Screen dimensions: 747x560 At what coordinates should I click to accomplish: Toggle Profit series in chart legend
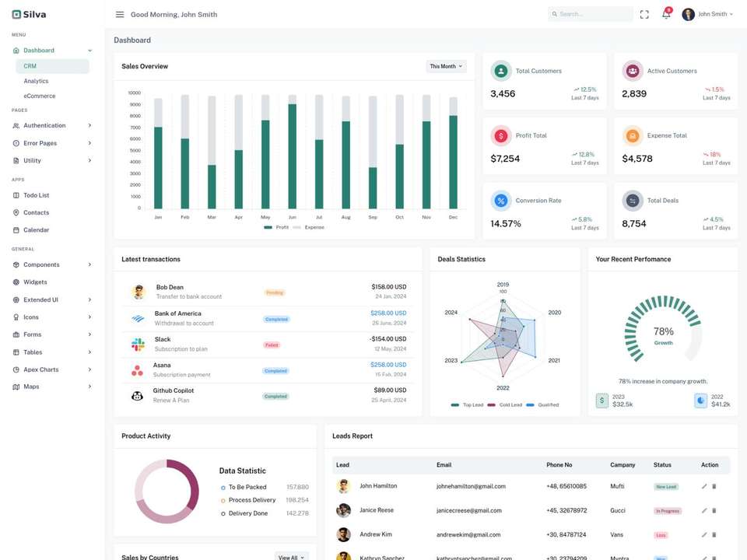click(x=276, y=228)
